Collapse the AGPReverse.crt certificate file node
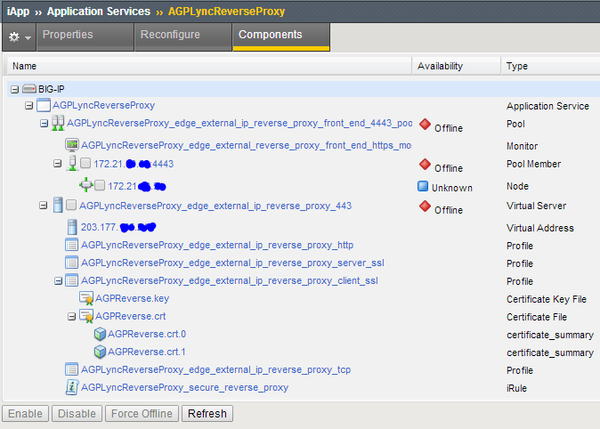Screen dimensions: 600x429 [71, 316]
